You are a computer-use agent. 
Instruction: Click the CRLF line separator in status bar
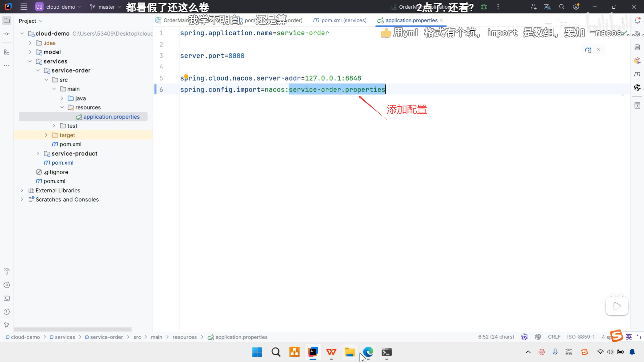(x=554, y=337)
